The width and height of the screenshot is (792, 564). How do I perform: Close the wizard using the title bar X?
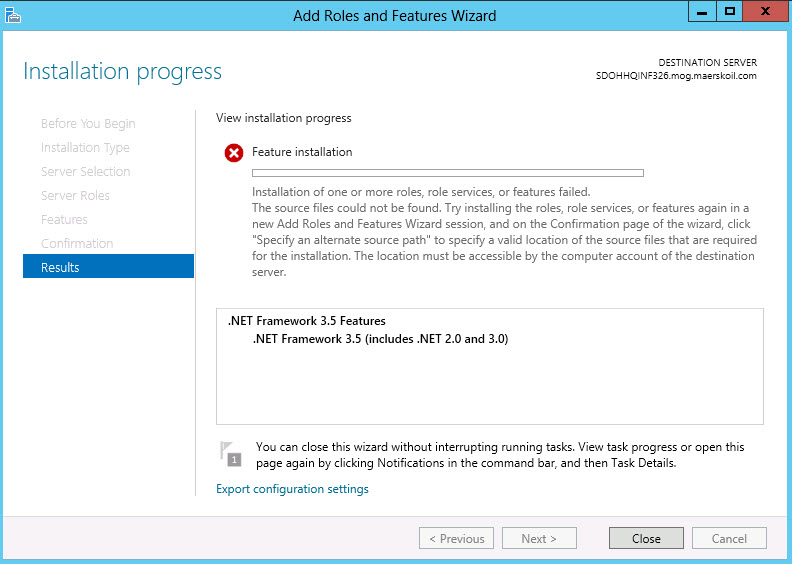765,11
